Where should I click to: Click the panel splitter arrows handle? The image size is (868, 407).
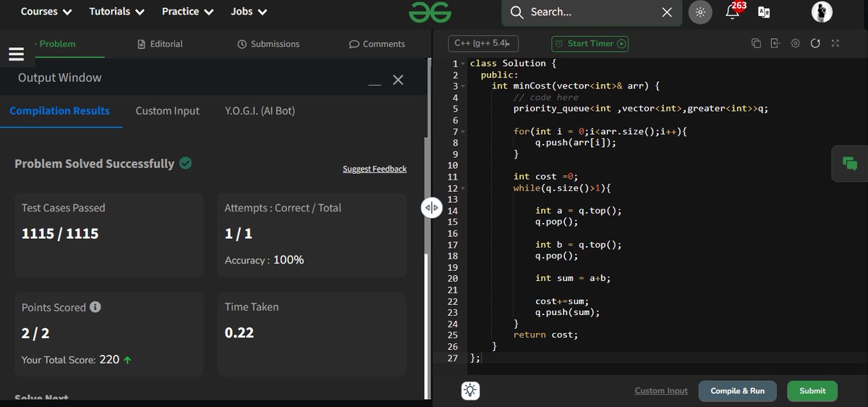(x=431, y=209)
